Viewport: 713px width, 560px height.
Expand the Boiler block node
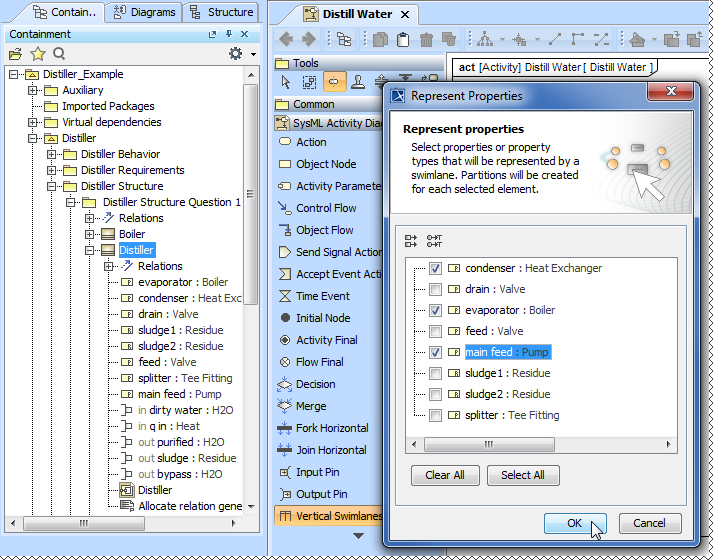(x=90, y=234)
